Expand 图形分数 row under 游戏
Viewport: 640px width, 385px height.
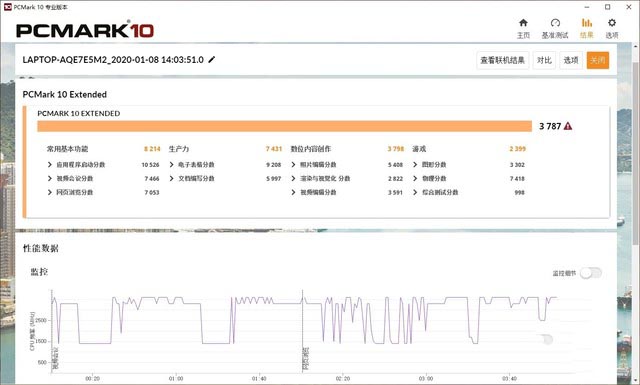tap(415, 165)
